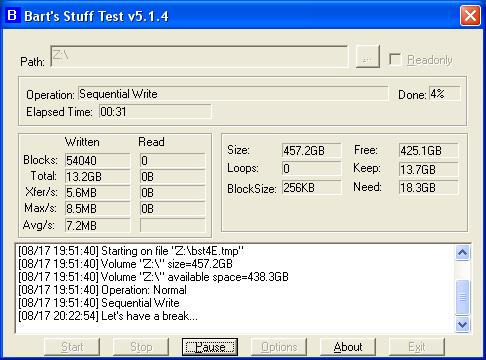Viewport: 486px width, 360px height.
Task: Click the Exit button
Action: (x=417, y=347)
